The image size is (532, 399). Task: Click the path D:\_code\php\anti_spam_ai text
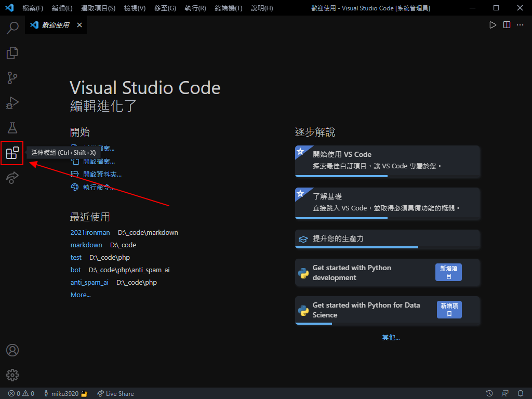[129, 270]
